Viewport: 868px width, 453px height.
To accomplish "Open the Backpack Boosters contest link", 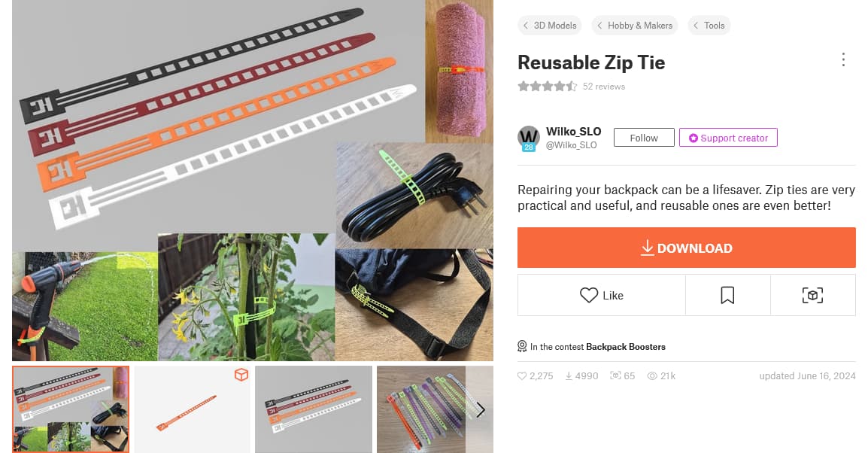I will [x=626, y=347].
